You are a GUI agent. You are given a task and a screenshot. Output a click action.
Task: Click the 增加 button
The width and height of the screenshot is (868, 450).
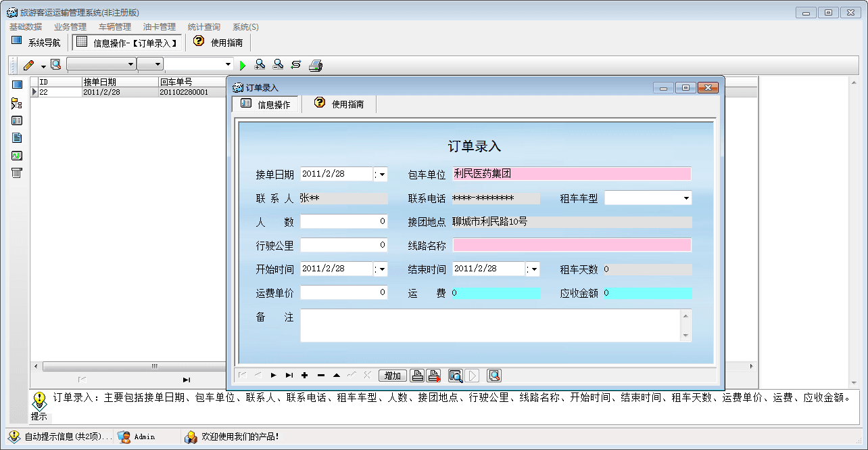tap(393, 376)
